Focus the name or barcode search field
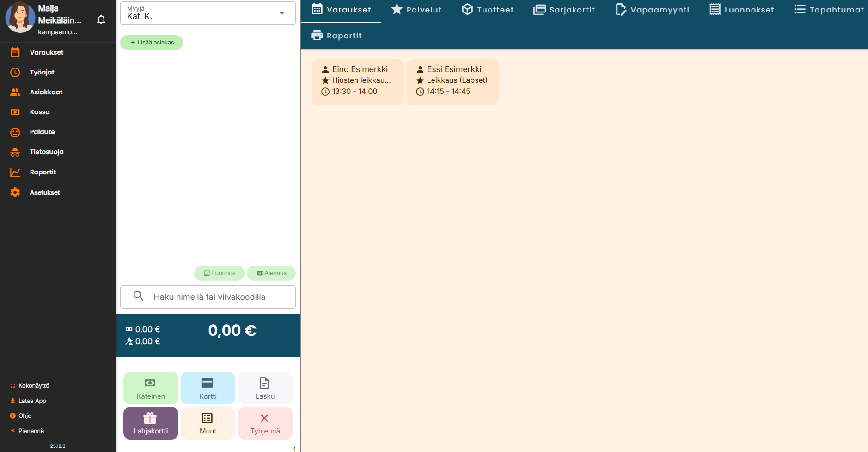 click(x=217, y=297)
